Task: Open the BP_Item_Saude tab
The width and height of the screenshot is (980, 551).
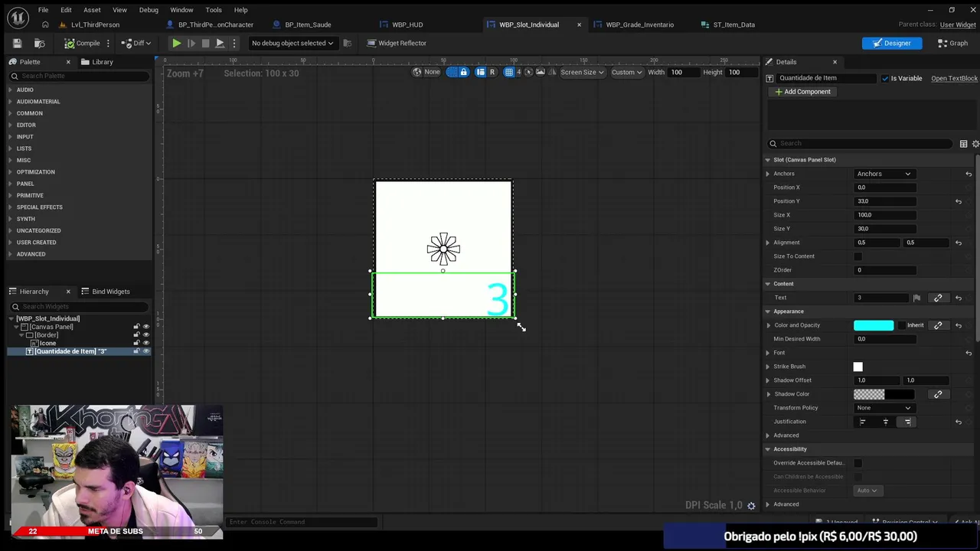Action: (308, 24)
